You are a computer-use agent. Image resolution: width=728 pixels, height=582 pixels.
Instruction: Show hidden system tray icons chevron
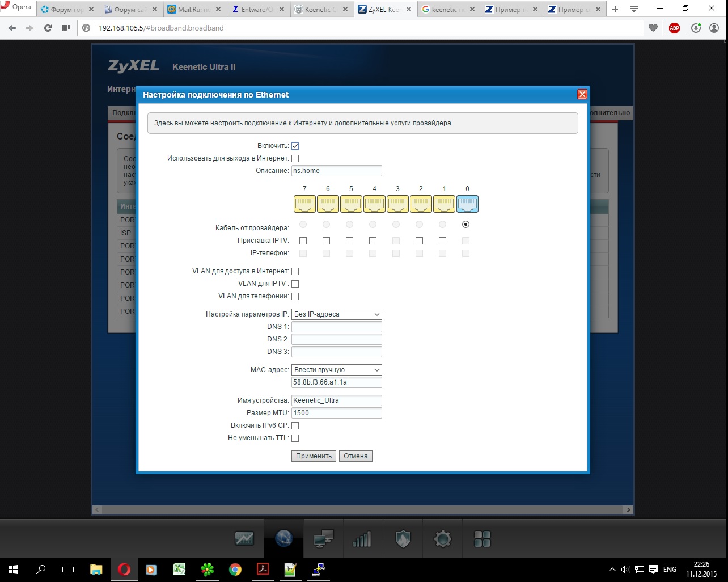[612, 570]
